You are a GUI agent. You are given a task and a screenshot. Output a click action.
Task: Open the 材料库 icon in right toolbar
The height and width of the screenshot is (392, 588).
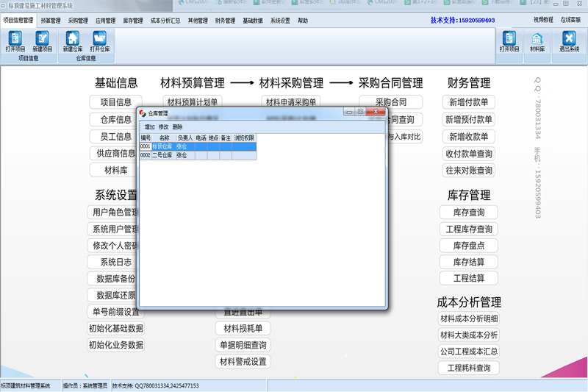coord(537,42)
